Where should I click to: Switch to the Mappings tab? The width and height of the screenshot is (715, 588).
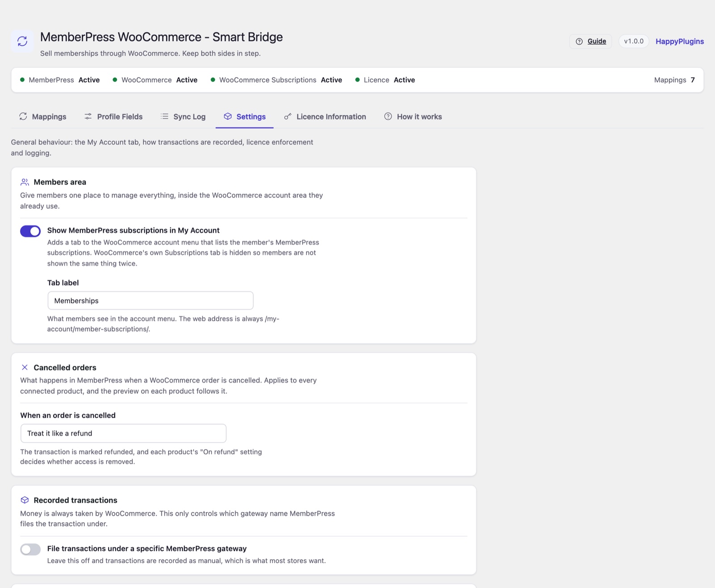click(43, 117)
